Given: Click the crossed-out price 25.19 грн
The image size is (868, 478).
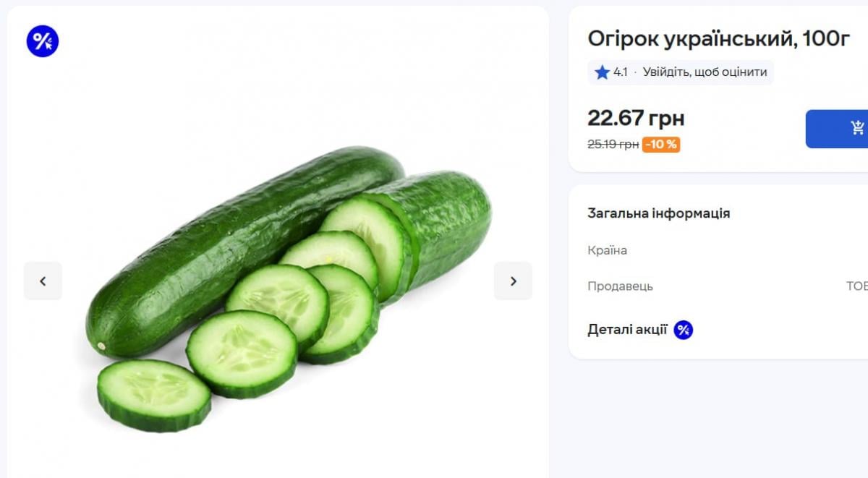Looking at the screenshot, I should (613, 145).
